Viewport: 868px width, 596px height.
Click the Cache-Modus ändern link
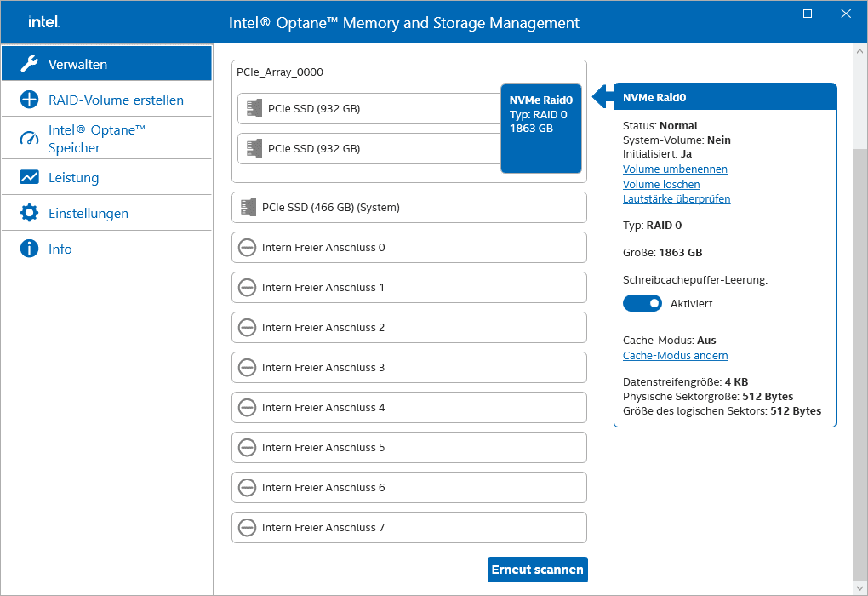[676, 356]
